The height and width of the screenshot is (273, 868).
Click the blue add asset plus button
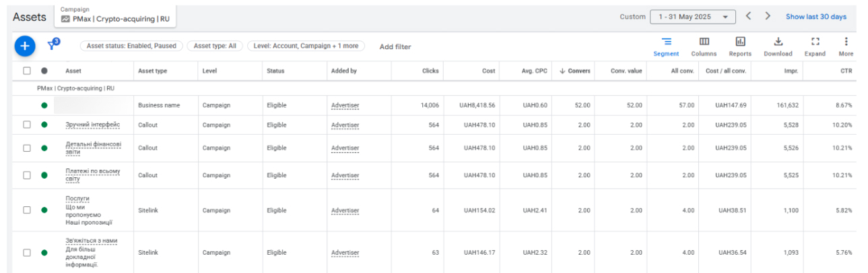click(x=25, y=46)
